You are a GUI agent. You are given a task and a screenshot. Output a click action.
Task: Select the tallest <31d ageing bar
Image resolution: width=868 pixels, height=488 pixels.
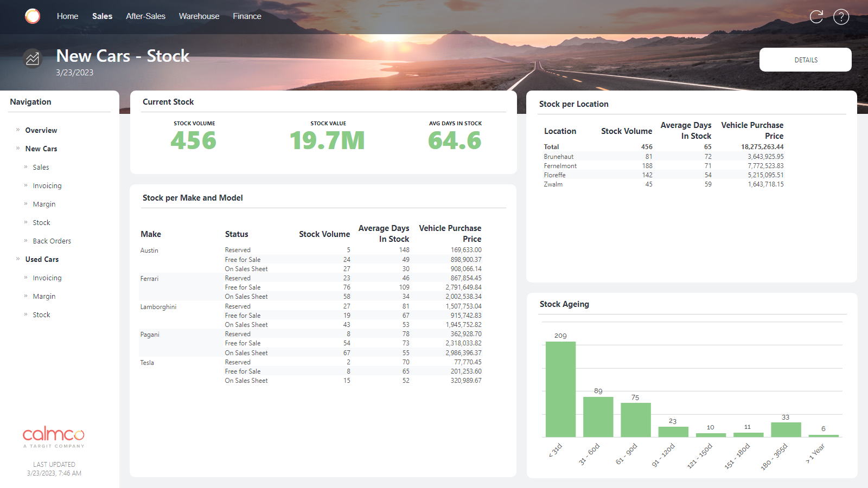[560, 389]
